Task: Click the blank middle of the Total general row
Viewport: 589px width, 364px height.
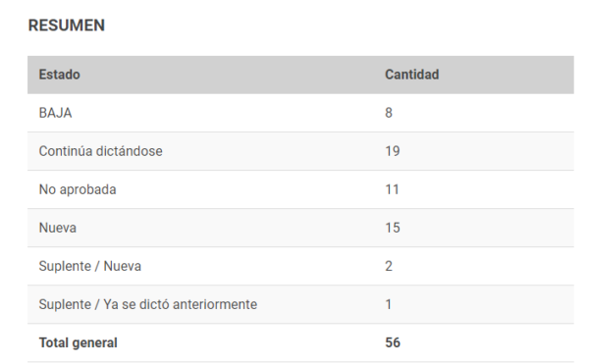Action: point(248,342)
